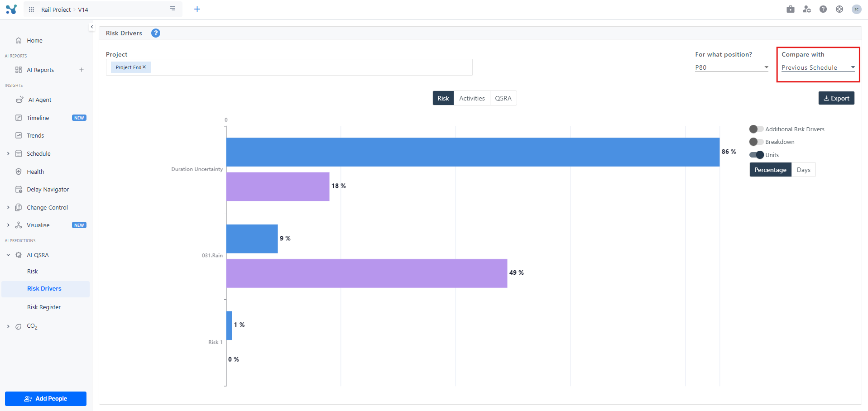Click the plus icon beside AI Reports
This screenshot has height=411, width=868.
click(x=82, y=70)
